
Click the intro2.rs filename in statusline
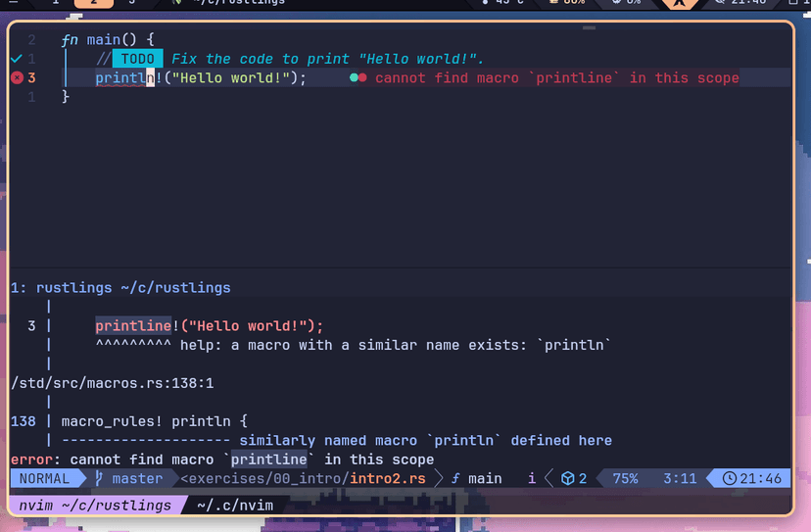coord(391,479)
